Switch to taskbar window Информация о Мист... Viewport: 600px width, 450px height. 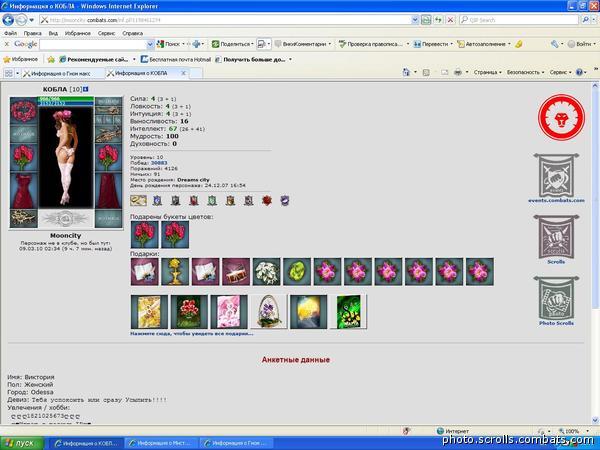click(x=161, y=443)
